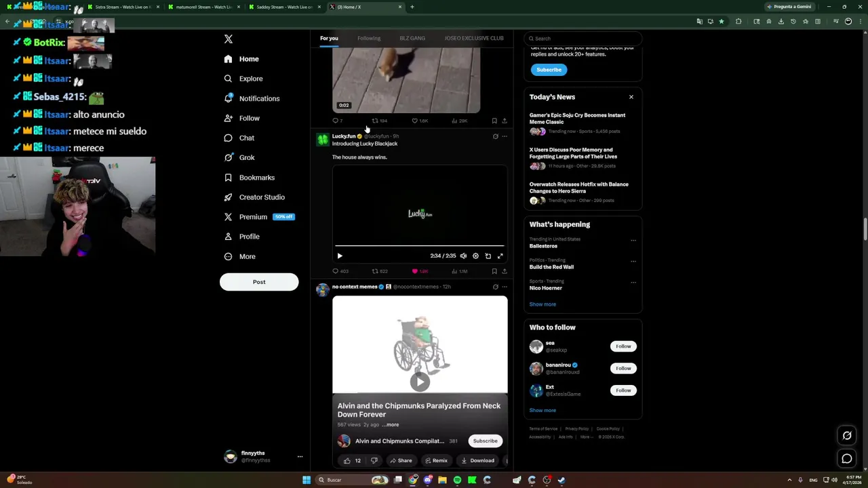Click the X search field
Image resolution: width=868 pixels, height=488 pixels.
[x=583, y=39]
